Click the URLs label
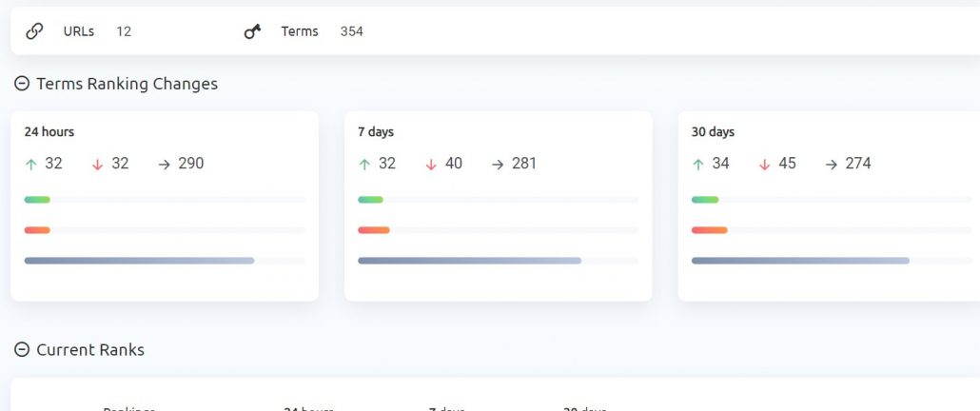 click(79, 31)
